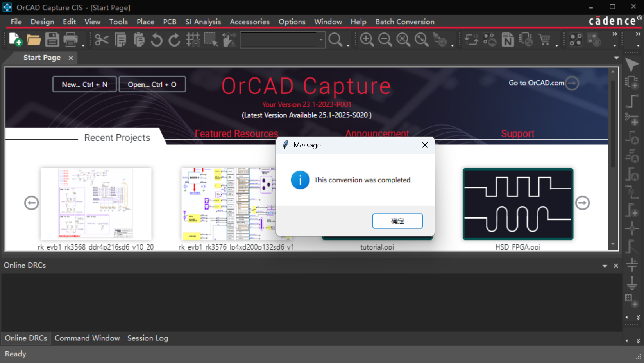Image resolution: width=644 pixels, height=363 pixels.
Task: Open the Featured Resources section
Action: 236,134
